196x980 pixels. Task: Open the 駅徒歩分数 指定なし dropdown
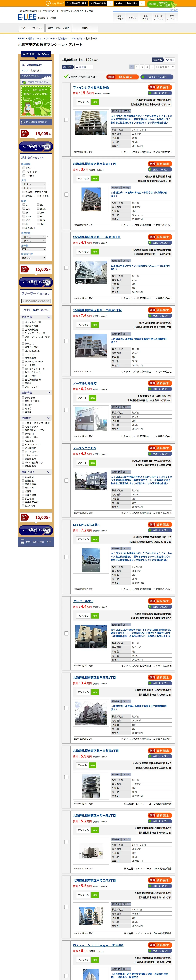point(33,258)
